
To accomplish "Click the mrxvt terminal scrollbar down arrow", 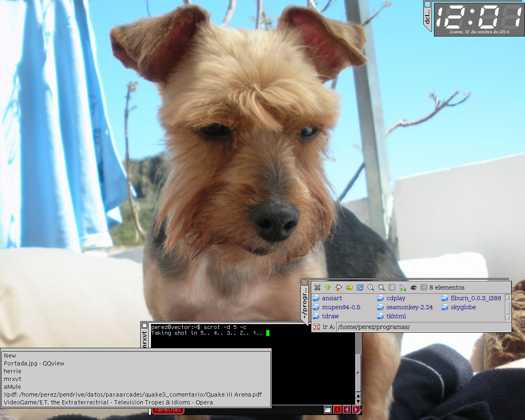I will click(x=358, y=401).
